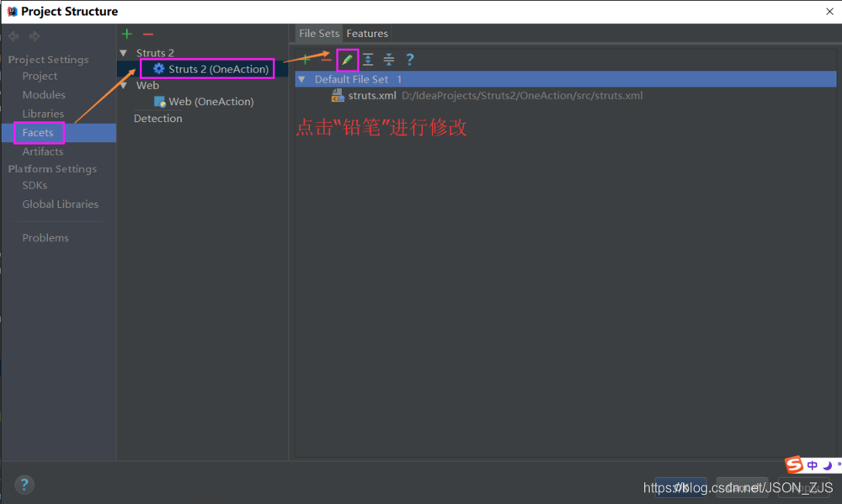Select the Detection item
This screenshot has width=842, height=504.
coord(158,119)
